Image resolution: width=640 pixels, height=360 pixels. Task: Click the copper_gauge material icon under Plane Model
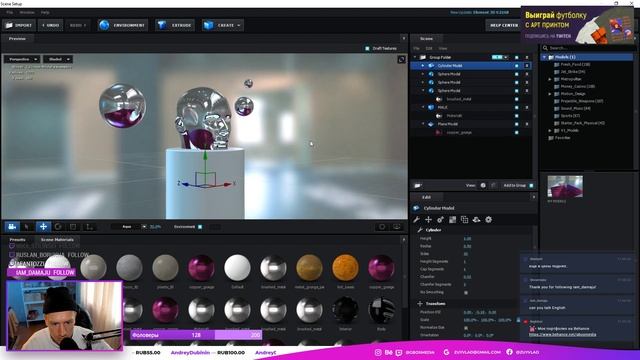pyautogui.click(x=439, y=132)
